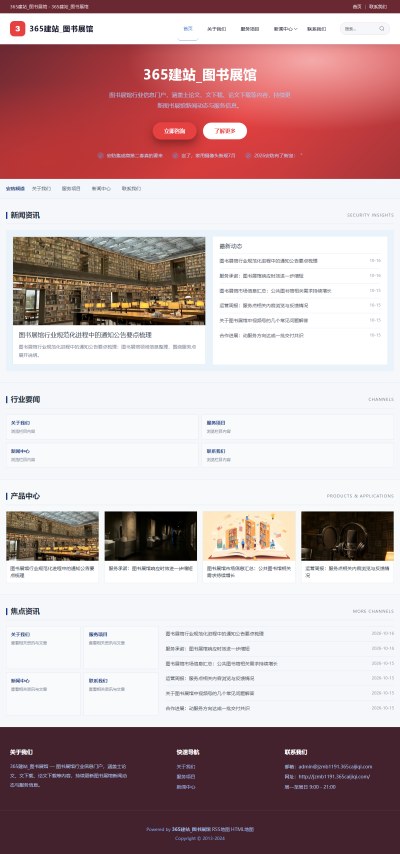
Task: Open 关于我们 in top navigation bar
Action: point(216,29)
